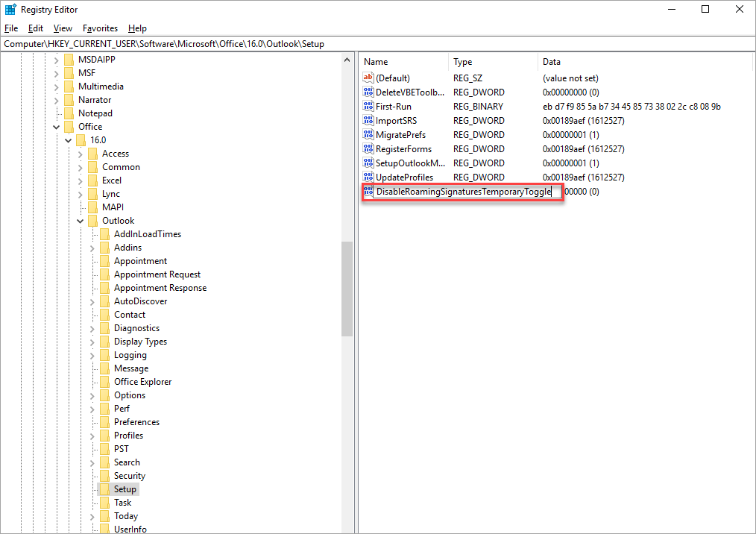Open the Favorites menu

(100, 28)
